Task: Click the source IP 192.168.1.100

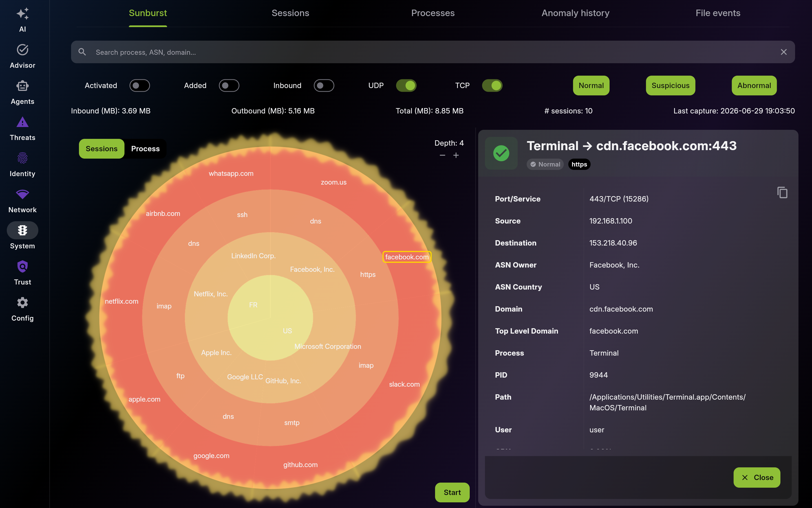Action: pos(611,221)
